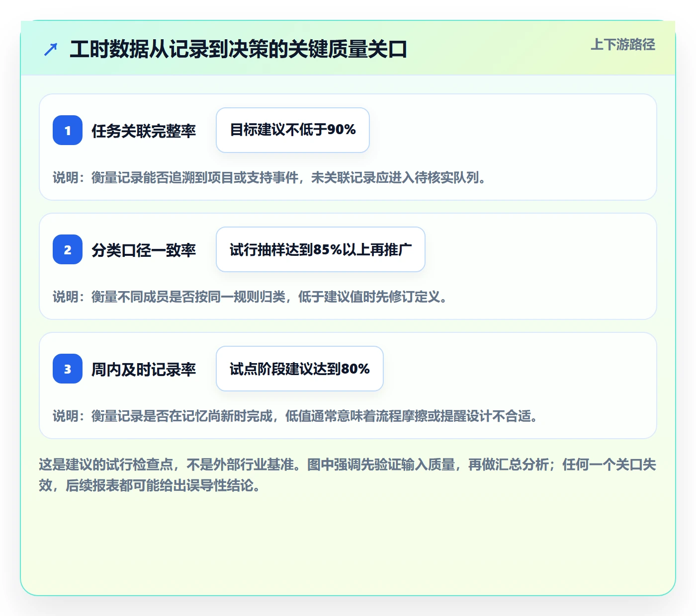Click the description about 低于建议值时先修订定义
This screenshot has height=616, width=696.
point(250,297)
